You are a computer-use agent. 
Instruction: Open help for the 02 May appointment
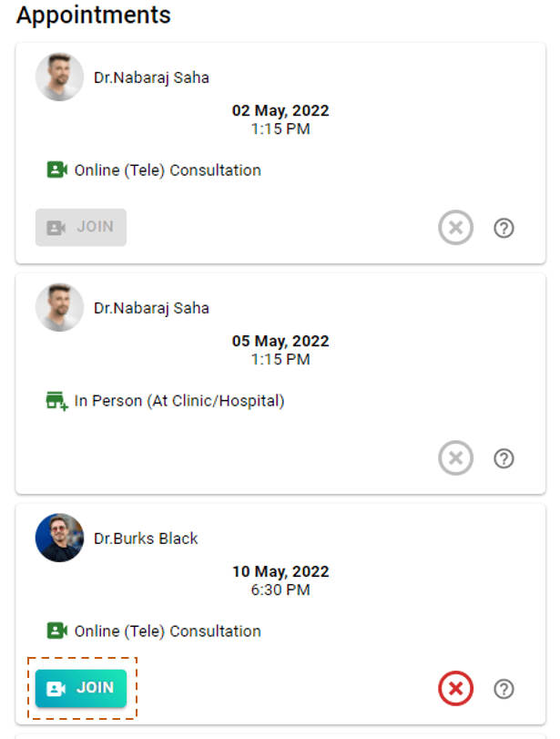tap(504, 228)
